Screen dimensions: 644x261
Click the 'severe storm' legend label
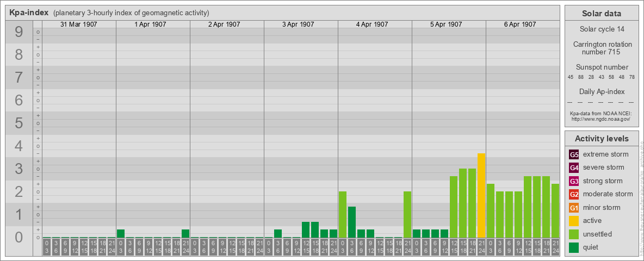pos(604,167)
